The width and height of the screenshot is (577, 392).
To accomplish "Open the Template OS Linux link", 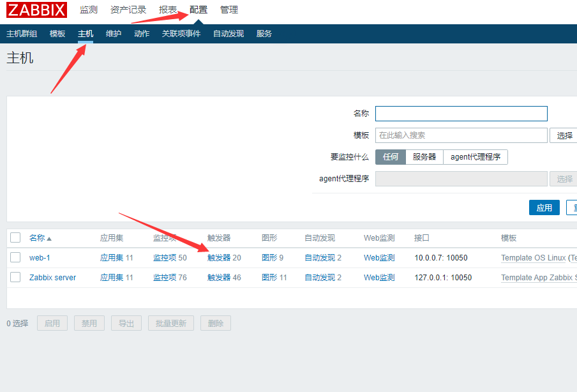I will click(533, 258).
